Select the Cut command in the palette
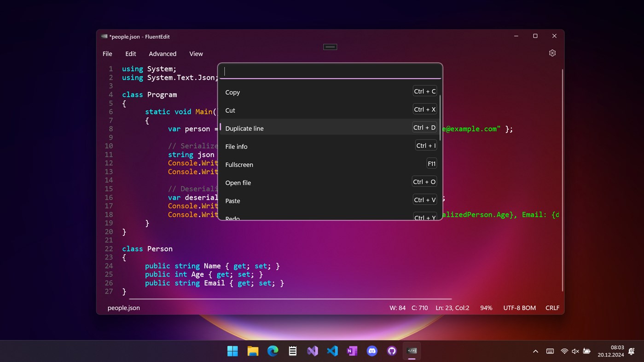The width and height of the screenshot is (644, 362). (330, 110)
